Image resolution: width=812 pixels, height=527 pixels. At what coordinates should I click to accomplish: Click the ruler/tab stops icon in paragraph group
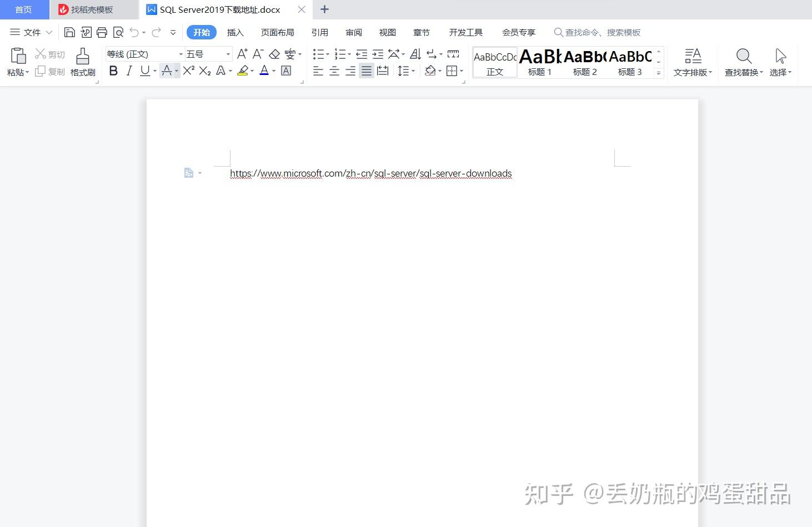pyautogui.click(x=453, y=54)
